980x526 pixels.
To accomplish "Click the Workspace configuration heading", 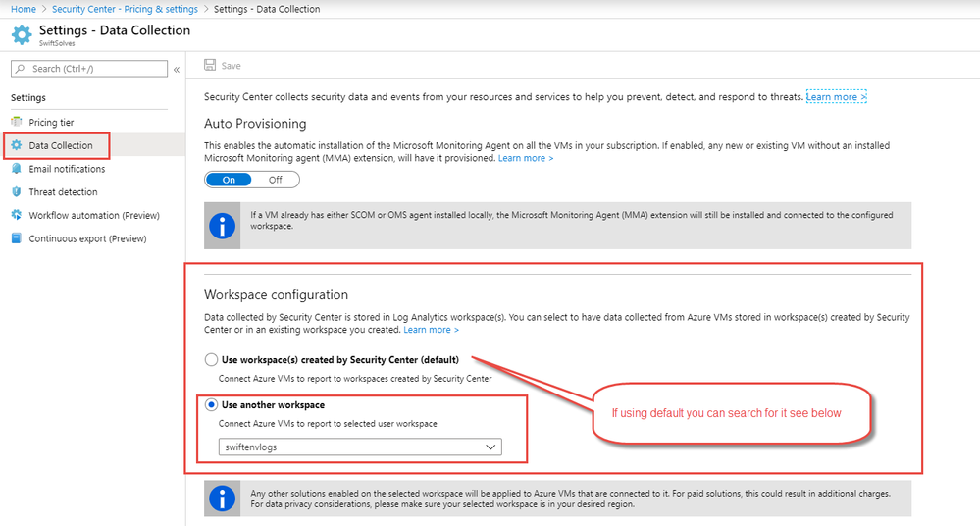I will pyautogui.click(x=277, y=294).
